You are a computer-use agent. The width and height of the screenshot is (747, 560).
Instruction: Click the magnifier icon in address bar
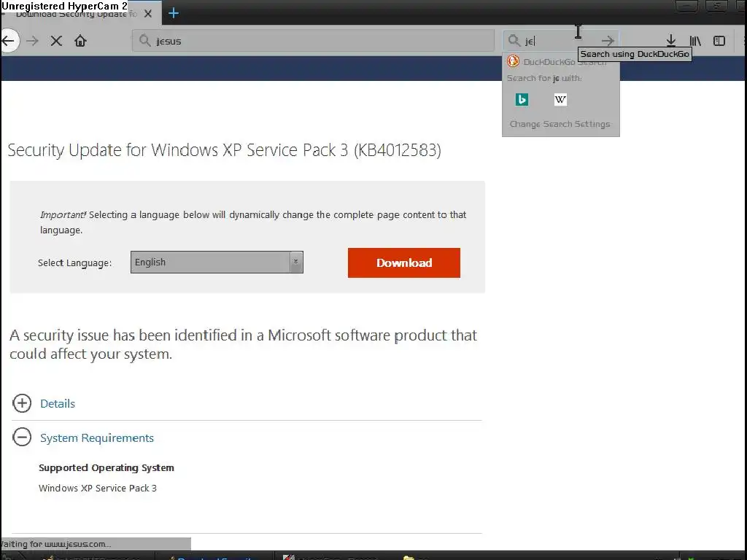(145, 41)
